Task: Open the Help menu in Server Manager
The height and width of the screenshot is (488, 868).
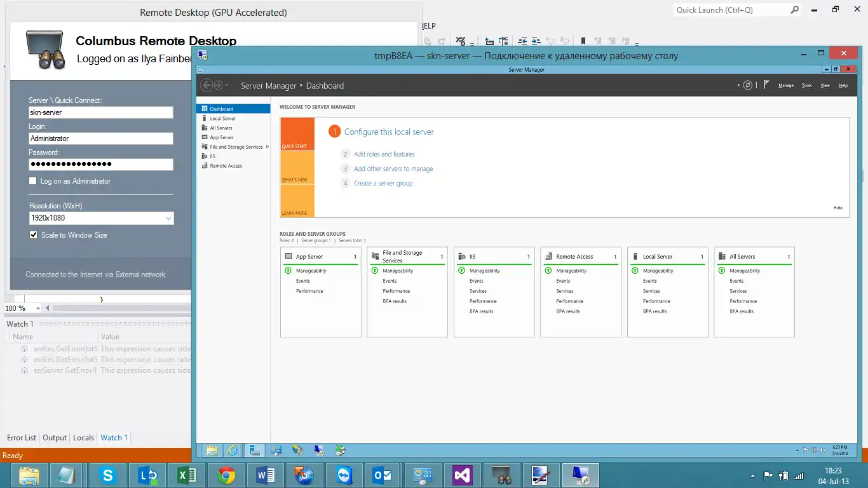Action: 843,85
